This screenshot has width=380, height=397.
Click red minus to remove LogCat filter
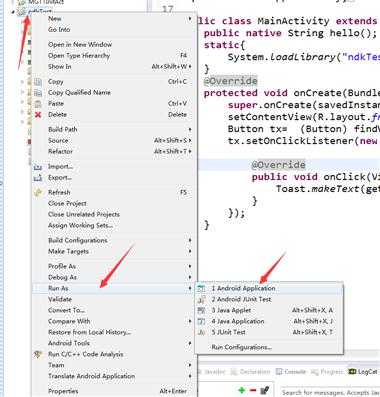coord(253,390)
